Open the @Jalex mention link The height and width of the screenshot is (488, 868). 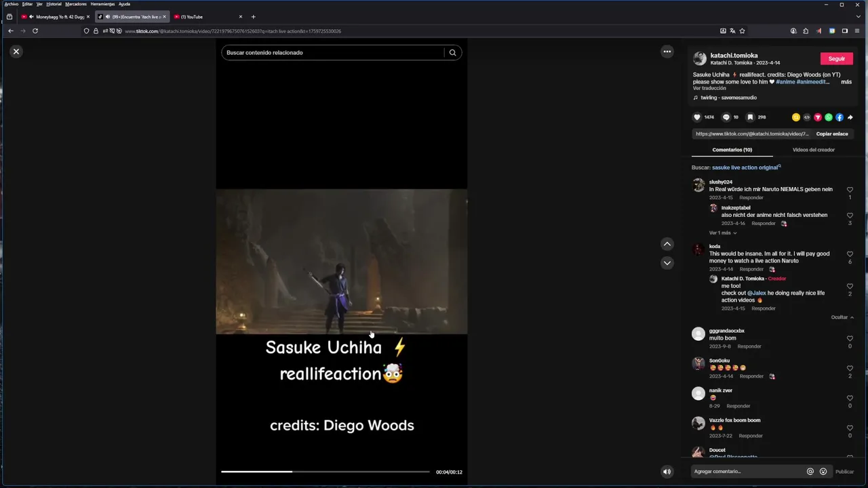click(757, 293)
